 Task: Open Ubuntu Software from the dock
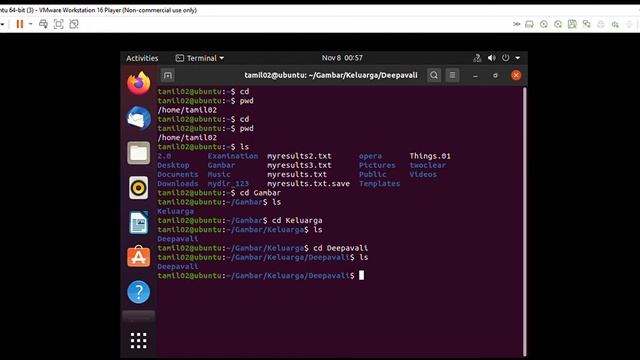138,257
